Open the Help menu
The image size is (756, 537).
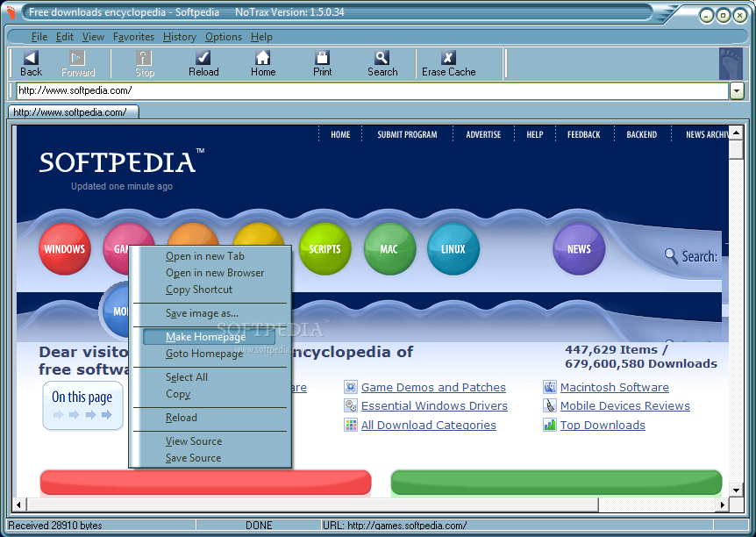pyautogui.click(x=261, y=37)
